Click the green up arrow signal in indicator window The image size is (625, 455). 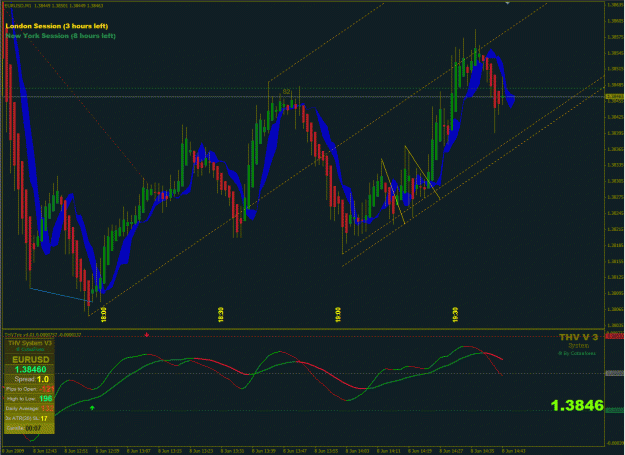pos(92,408)
